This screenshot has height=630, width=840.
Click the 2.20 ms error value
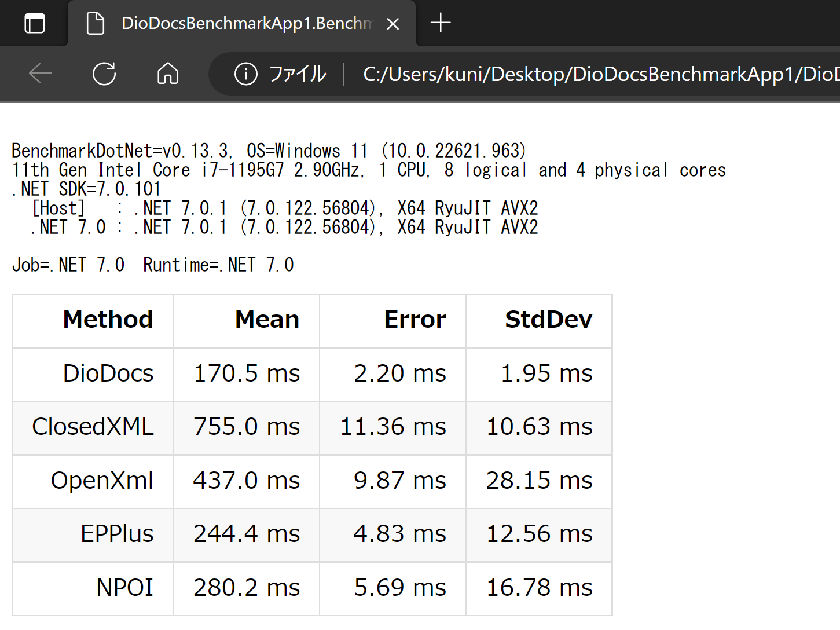pyautogui.click(x=400, y=373)
